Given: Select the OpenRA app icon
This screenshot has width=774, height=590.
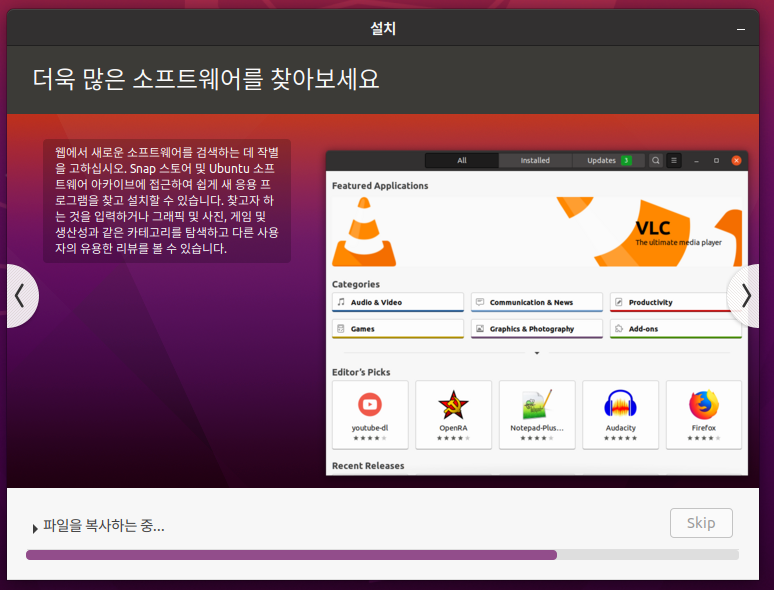Looking at the screenshot, I should 453,405.
